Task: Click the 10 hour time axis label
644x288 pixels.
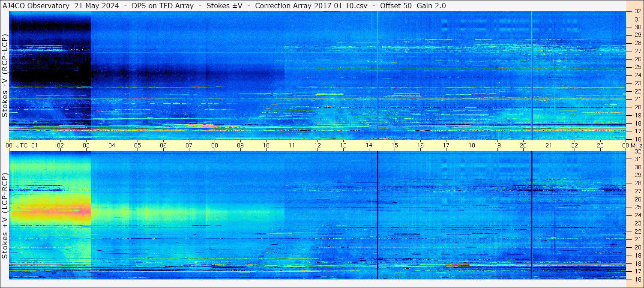Action: 266,145
